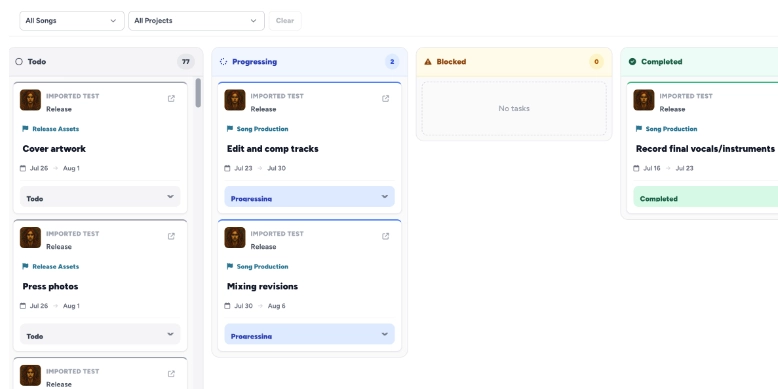Image resolution: width=778 pixels, height=389 pixels.
Task: Click Jul 30 end date on Edit and comp tracks
Action: tap(276, 168)
